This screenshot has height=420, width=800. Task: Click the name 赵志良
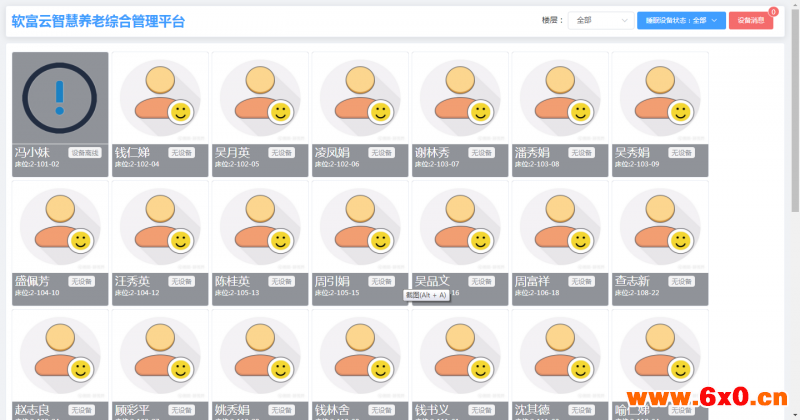[x=32, y=409]
